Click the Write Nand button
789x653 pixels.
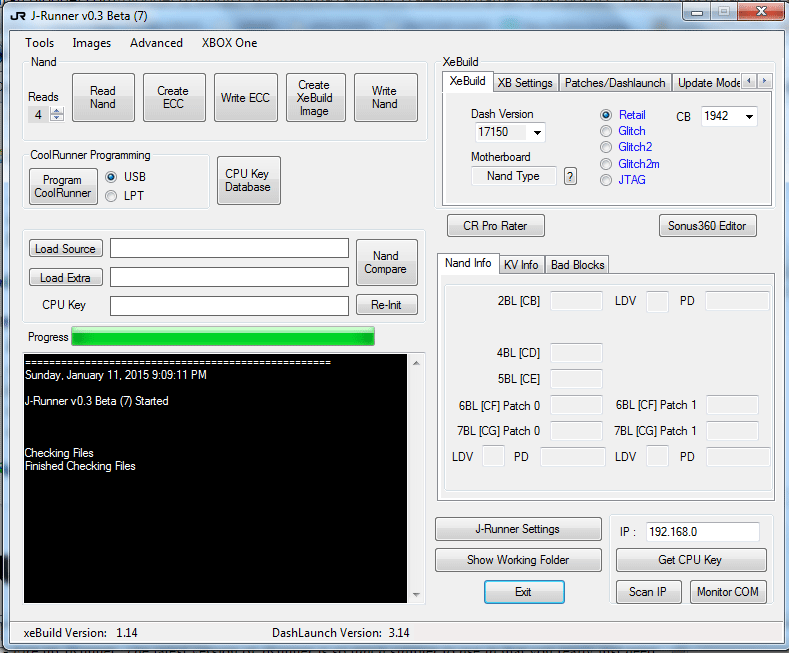[385, 98]
